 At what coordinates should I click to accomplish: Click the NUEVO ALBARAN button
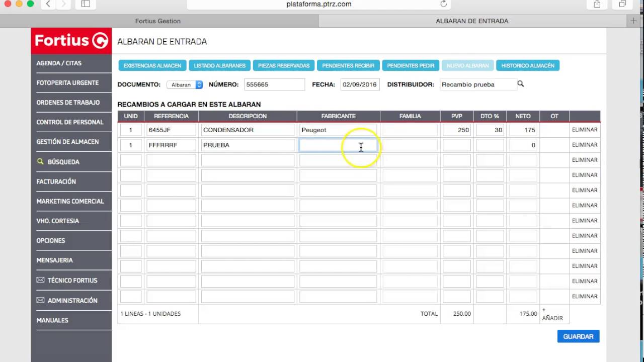(467, 66)
